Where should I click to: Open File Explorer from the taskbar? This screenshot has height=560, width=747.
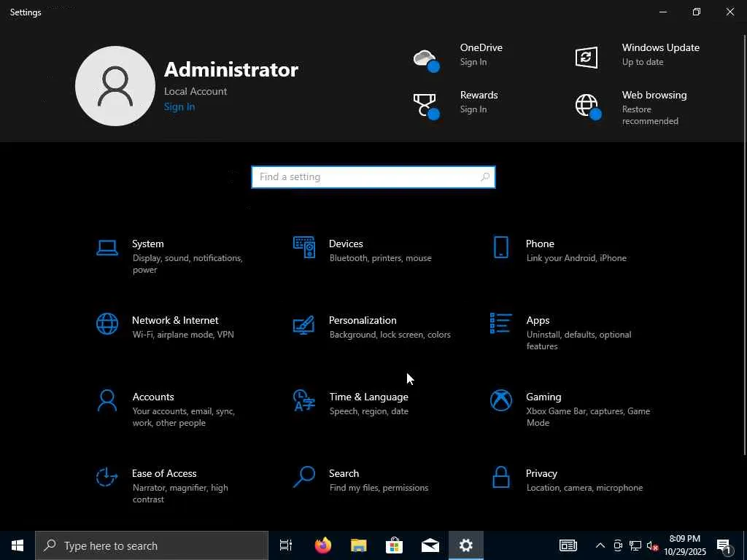(x=359, y=545)
